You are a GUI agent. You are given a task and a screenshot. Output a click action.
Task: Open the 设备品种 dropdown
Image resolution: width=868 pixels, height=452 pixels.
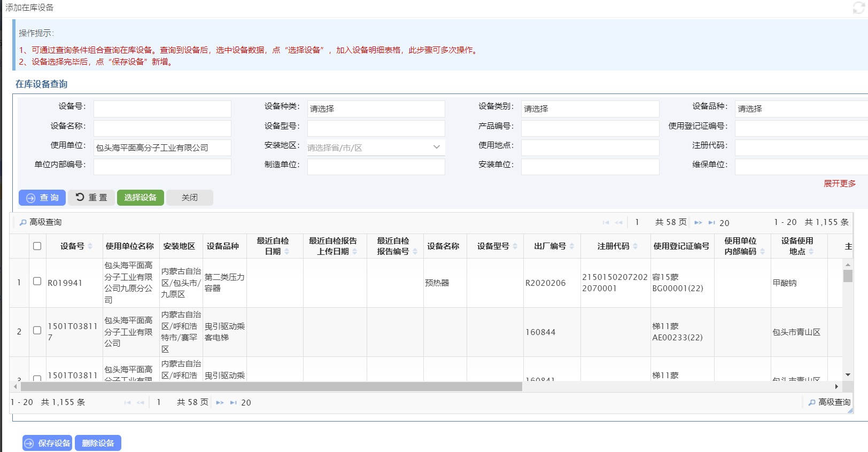pyautogui.click(x=802, y=109)
